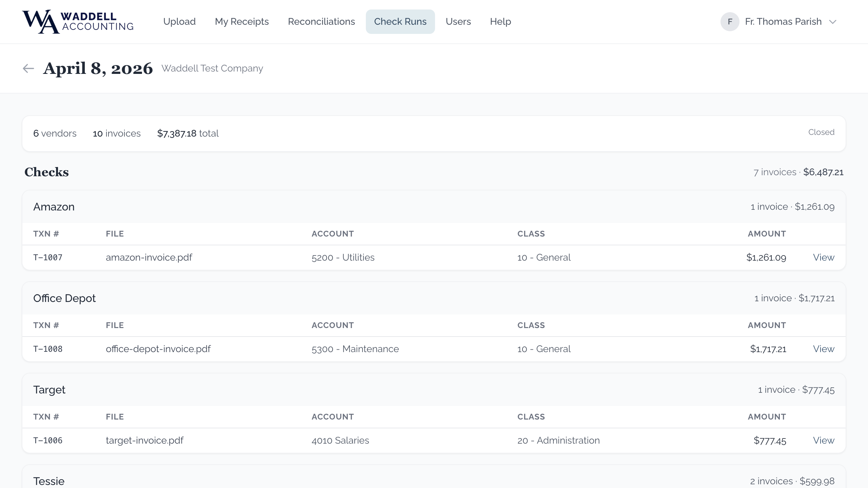Screen dimensions: 868x488
Task: Select the Check Runs nav tab
Action: point(400,22)
